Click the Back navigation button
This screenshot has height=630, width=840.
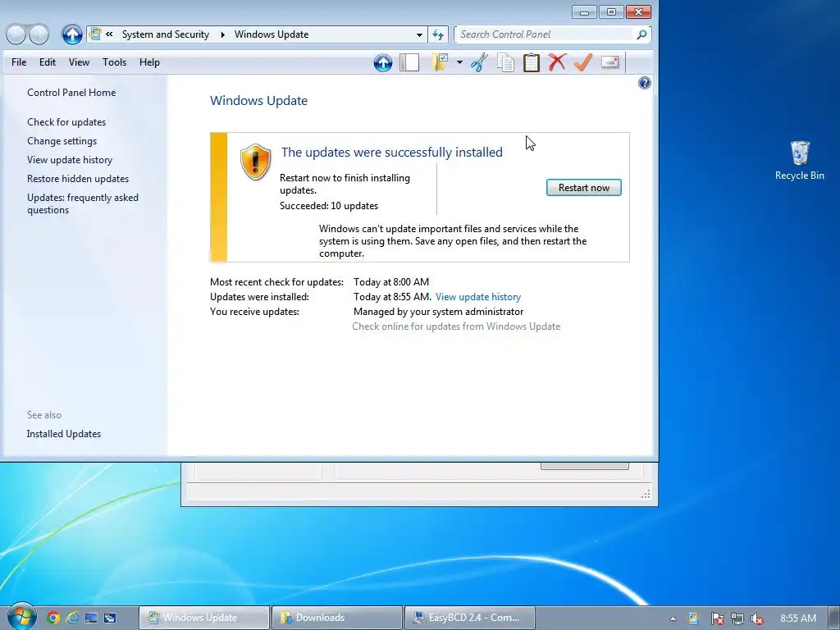point(16,34)
